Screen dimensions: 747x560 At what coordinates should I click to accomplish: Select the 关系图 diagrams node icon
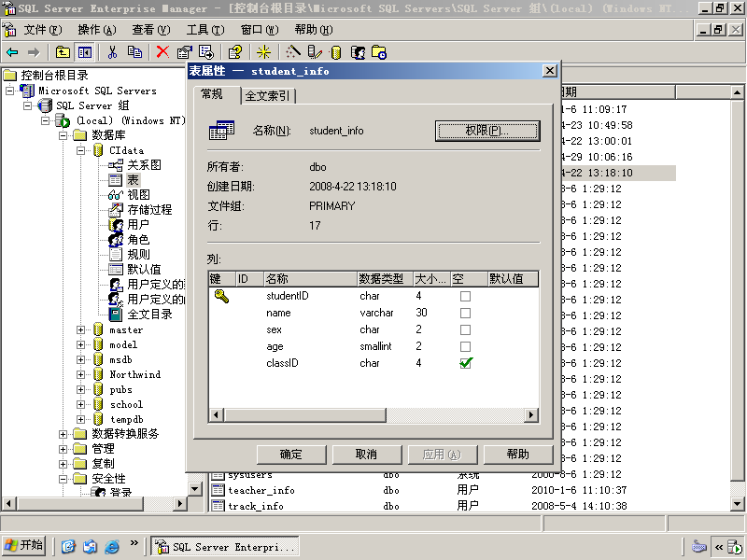pos(115,165)
